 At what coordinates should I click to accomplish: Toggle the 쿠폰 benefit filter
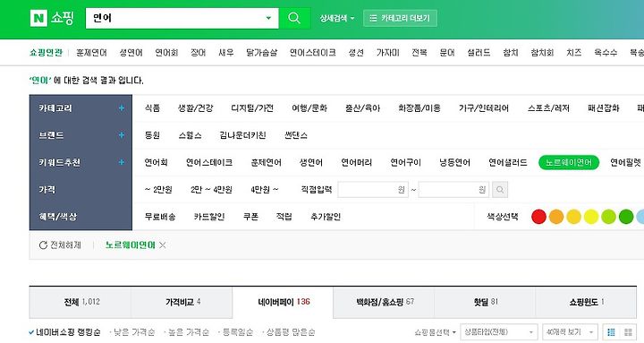[x=250, y=217]
